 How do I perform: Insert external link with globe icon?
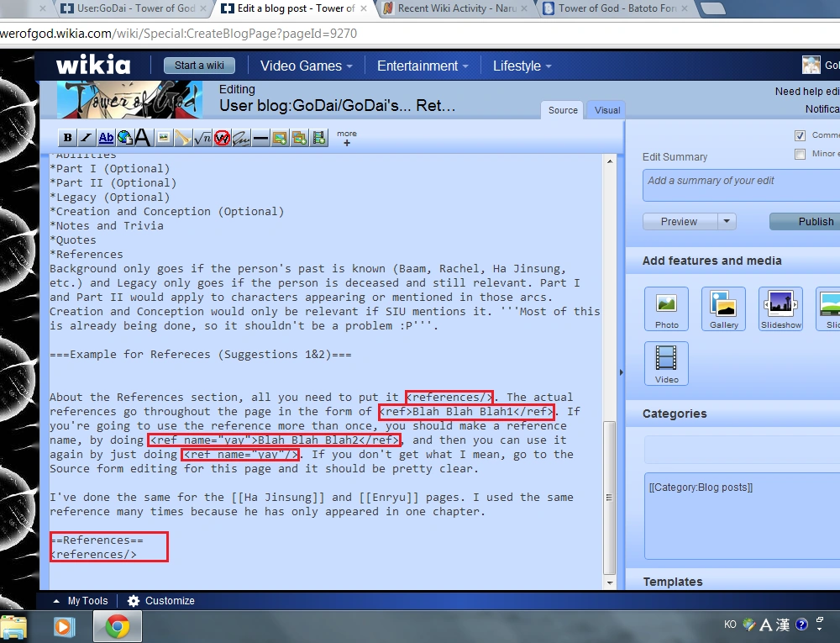click(x=125, y=138)
